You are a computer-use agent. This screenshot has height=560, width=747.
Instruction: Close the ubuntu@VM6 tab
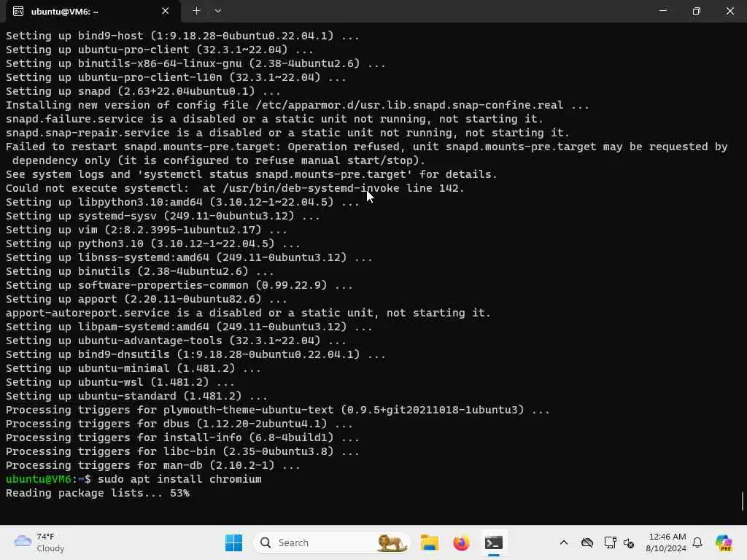coord(165,11)
